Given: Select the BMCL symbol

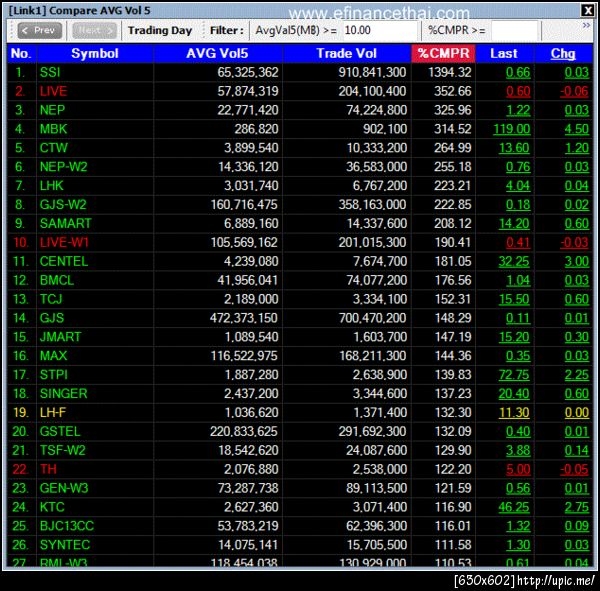Looking at the screenshot, I should point(57,280).
